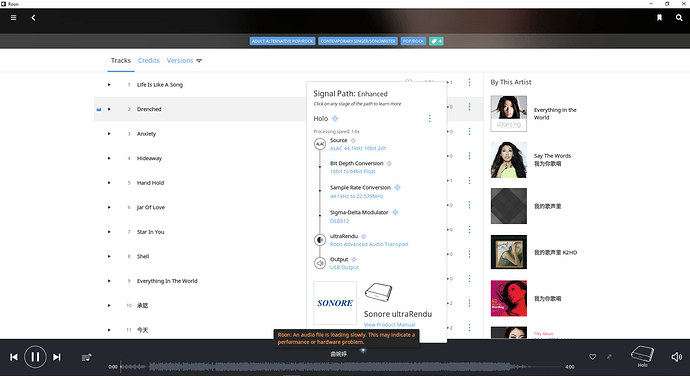Screen dimensions: 690x376
Task: Select the Pop/Rock genre tag
Action: [x=413, y=41]
